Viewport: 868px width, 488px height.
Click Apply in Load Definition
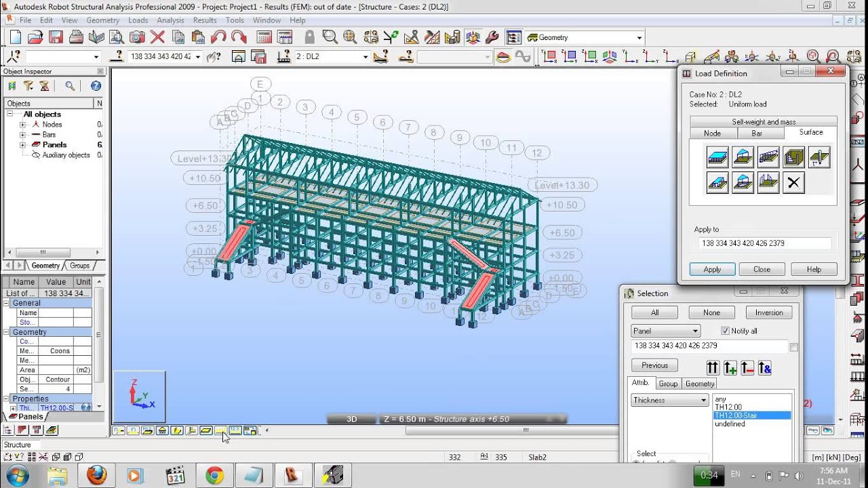712,269
